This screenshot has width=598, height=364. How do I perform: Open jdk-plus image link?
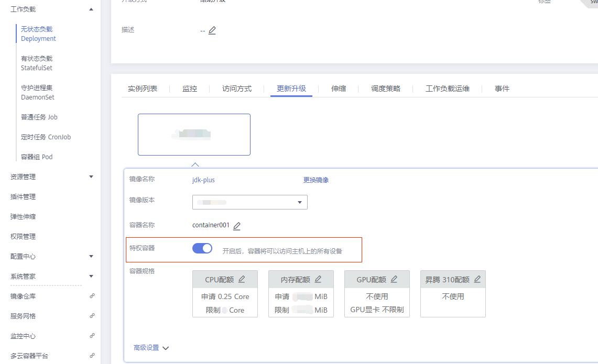pyautogui.click(x=203, y=180)
